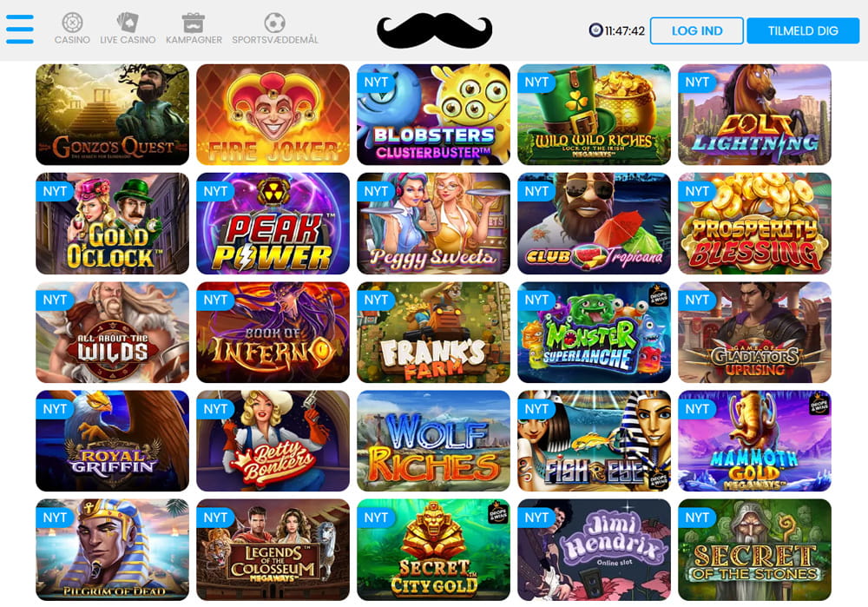Click the Drops & Wins badge on Monster Superlanche
This screenshot has height=607, width=868.
[x=658, y=294]
